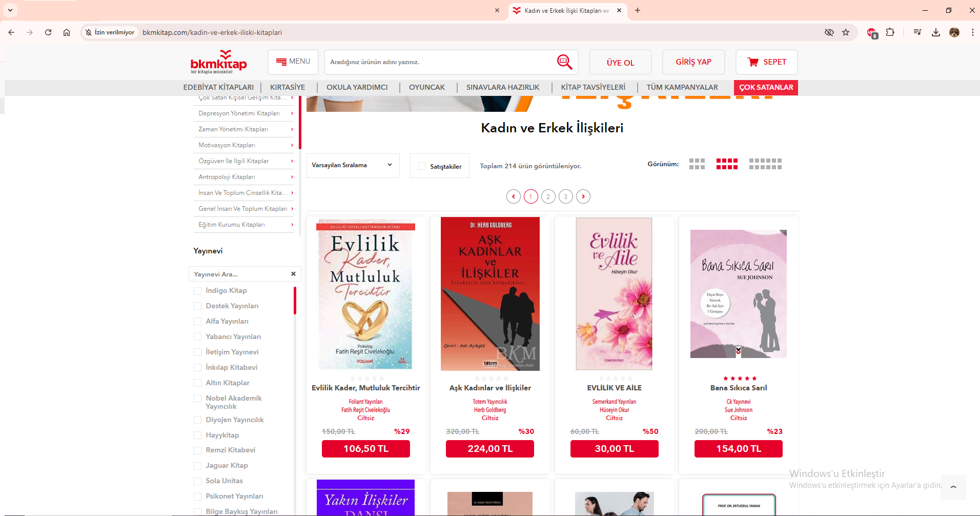This screenshot has width=980, height=516.
Task: Check the Destek Yayınları publisher filter
Action: (197, 306)
